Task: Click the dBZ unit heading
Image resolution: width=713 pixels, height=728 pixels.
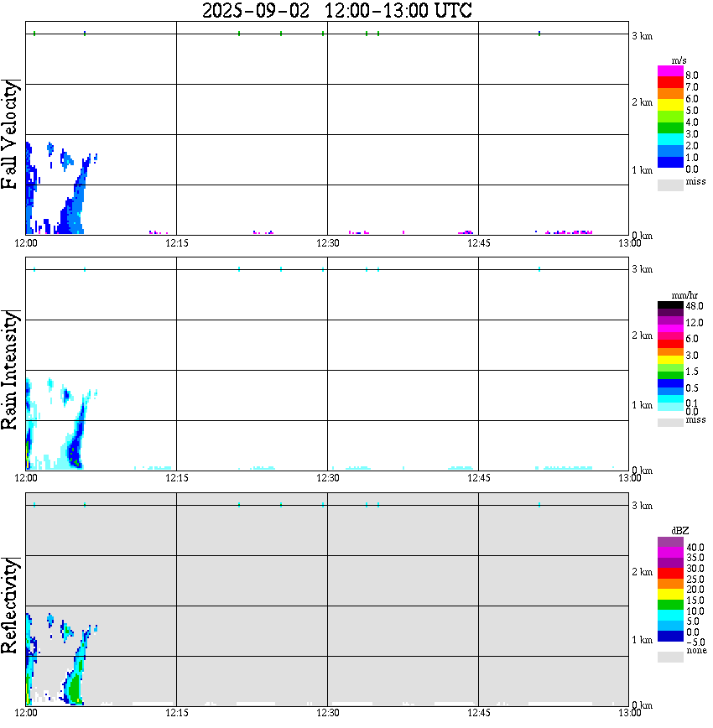Action: point(680,530)
